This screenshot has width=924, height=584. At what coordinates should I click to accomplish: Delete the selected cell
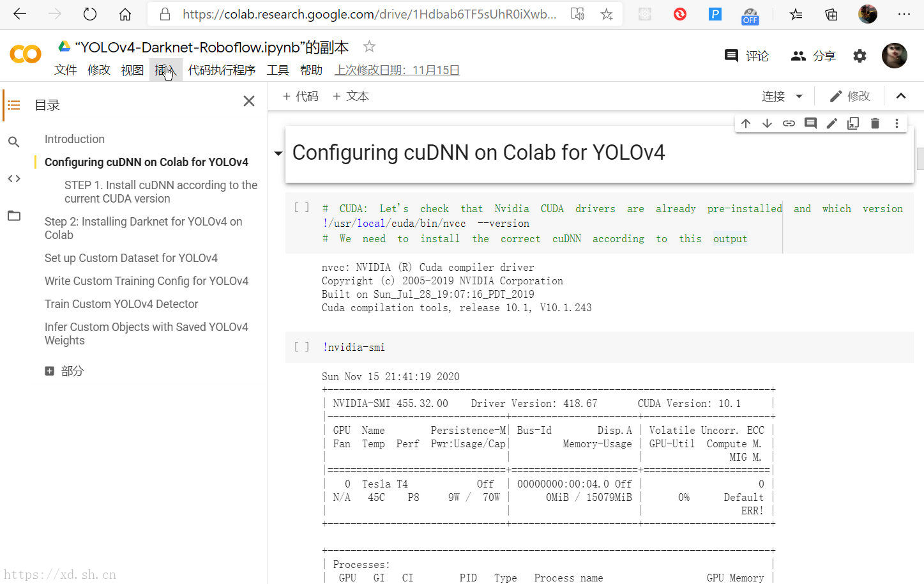(875, 123)
